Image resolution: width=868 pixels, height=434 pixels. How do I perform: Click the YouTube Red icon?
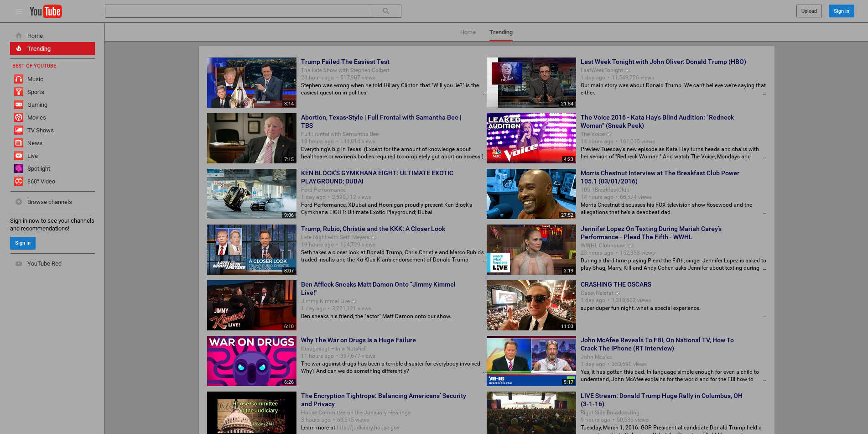19,264
